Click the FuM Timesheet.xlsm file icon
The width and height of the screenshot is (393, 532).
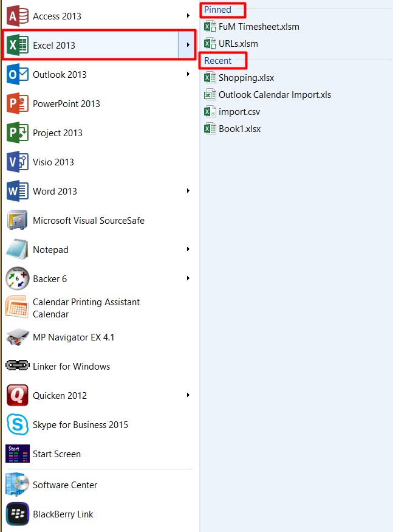pos(210,27)
